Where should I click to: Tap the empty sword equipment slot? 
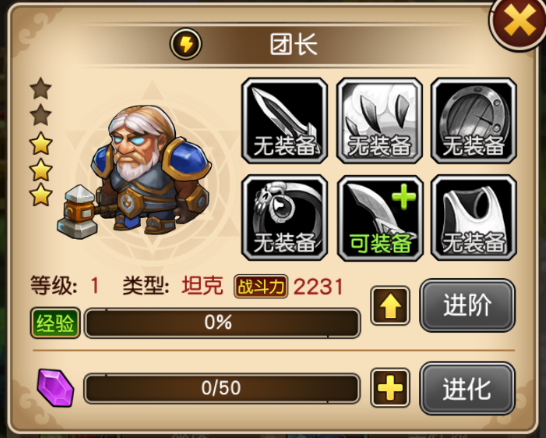click(x=284, y=121)
